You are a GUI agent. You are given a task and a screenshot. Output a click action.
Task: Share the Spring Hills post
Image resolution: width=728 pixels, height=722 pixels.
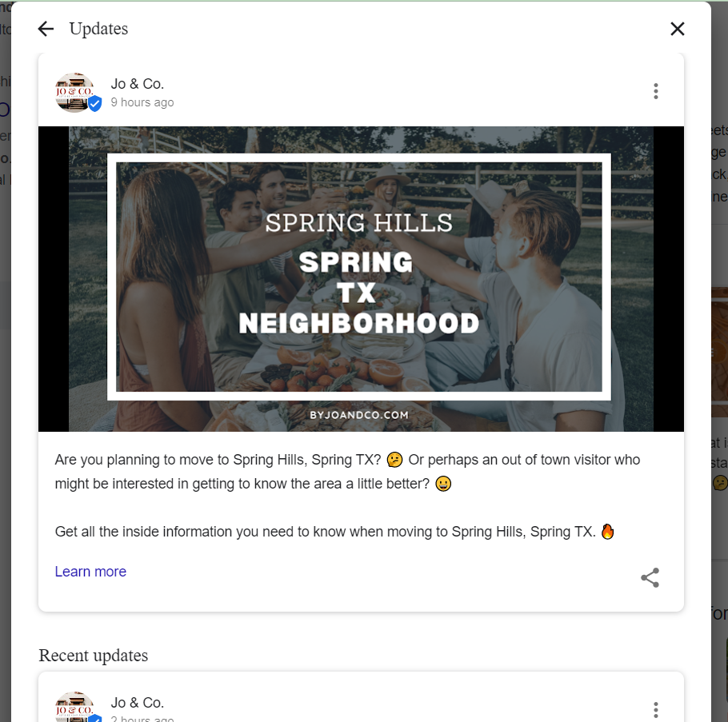(x=650, y=578)
